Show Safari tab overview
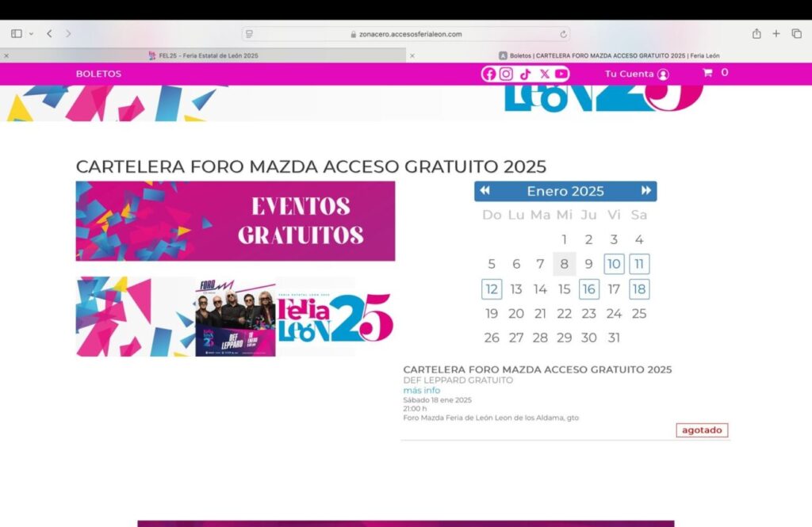This screenshot has height=527, width=812. coord(797,33)
